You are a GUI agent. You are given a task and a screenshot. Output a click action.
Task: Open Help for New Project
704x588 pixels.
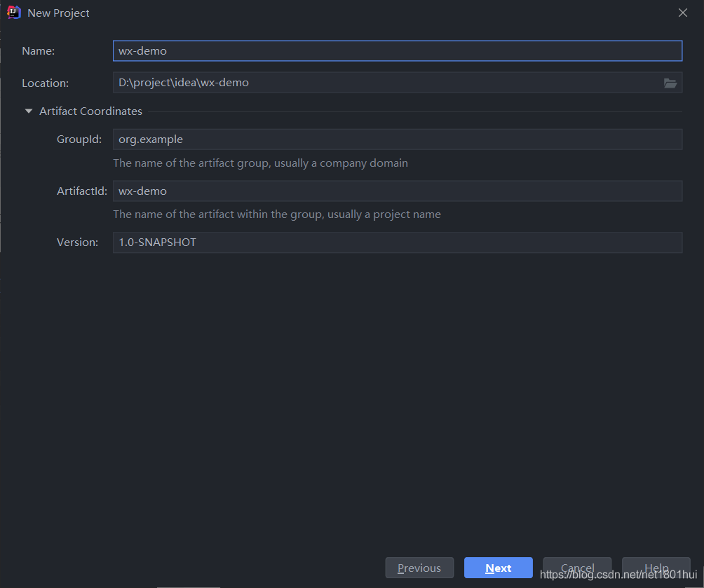pyautogui.click(x=656, y=568)
